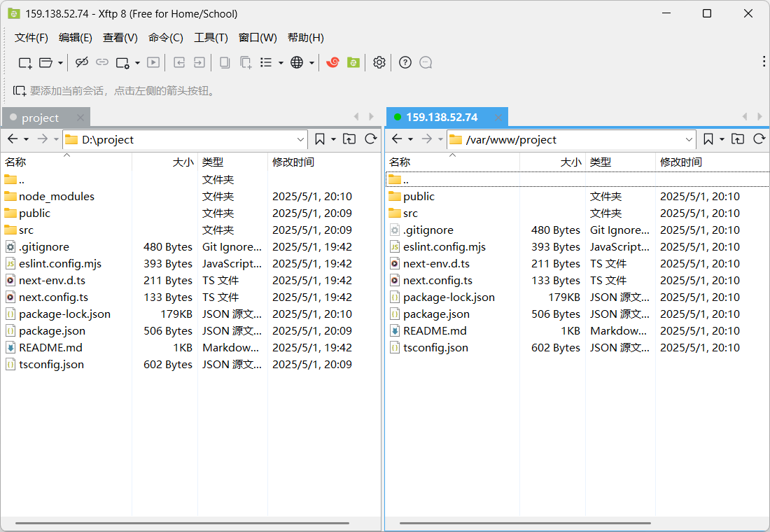Select remote README.md file
Screen dimensions: 770x532
point(577,330)
